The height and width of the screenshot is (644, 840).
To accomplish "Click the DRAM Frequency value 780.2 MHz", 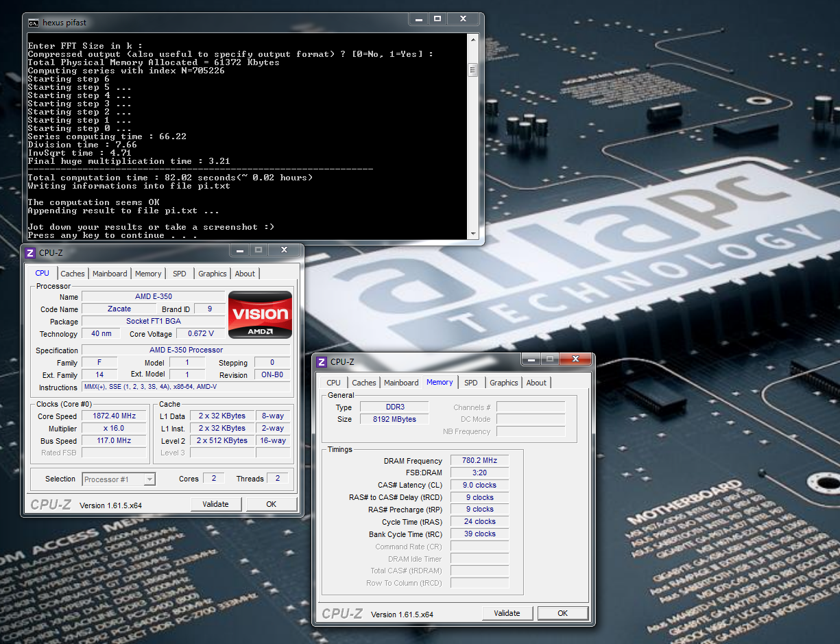I will 479,460.
